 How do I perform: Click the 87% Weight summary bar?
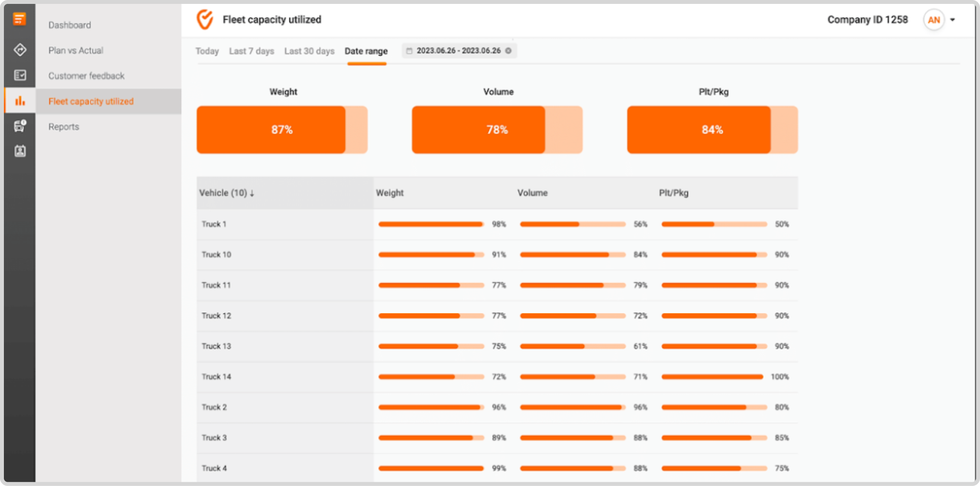(282, 130)
